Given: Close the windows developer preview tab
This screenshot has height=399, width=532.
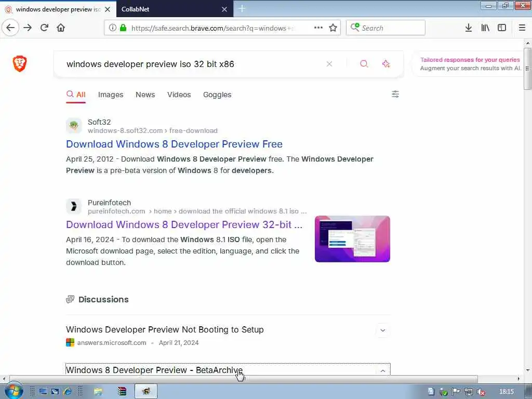Looking at the screenshot, I should 108,9.
